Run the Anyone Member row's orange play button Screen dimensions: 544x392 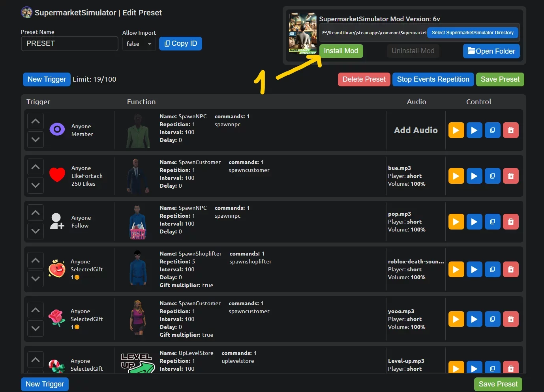(x=456, y=130)
